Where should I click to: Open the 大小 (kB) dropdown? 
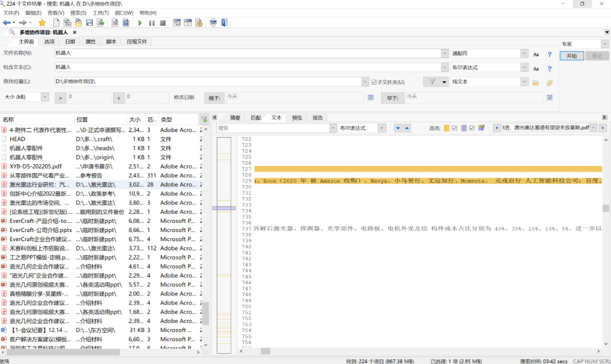pyautogui.click(x=45, y=97)
